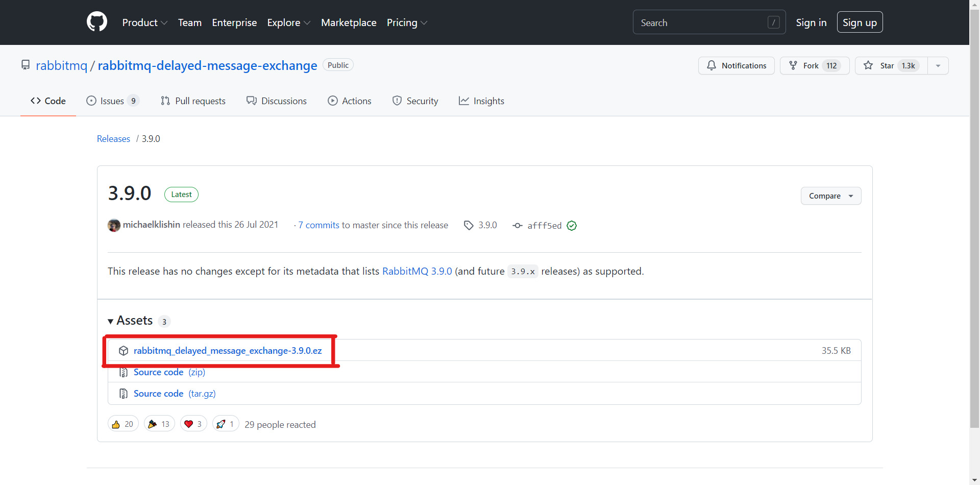980x485 pixels.
Task: Go to the Team page
Action: point(190,22)
